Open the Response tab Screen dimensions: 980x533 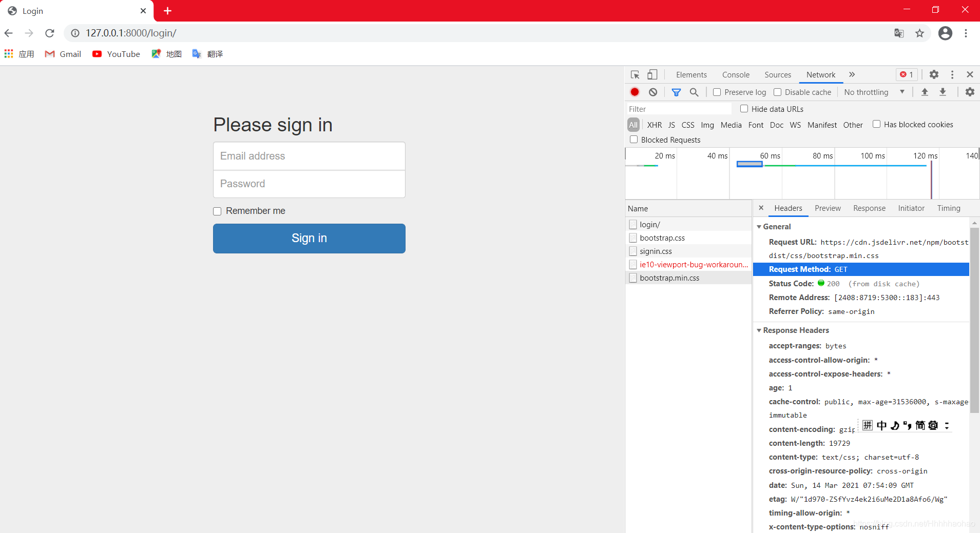[x=869, y=208]
